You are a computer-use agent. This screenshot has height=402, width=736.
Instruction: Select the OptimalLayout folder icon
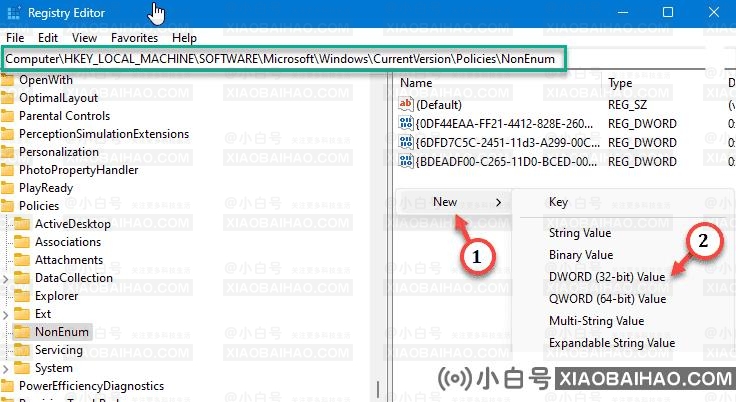point(8,98)
